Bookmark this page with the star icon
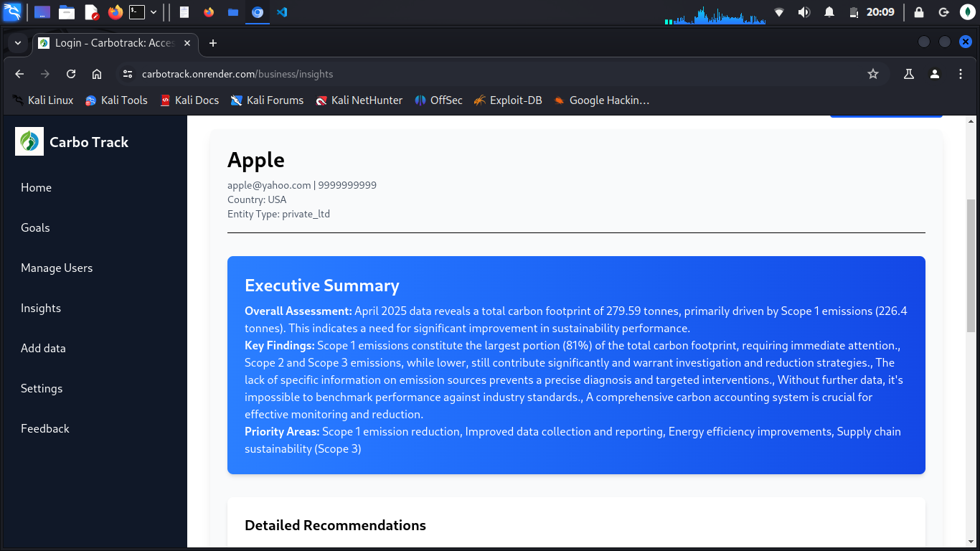Image resolution: width=980 pixels, height=551 pixels. click(873, 74)
